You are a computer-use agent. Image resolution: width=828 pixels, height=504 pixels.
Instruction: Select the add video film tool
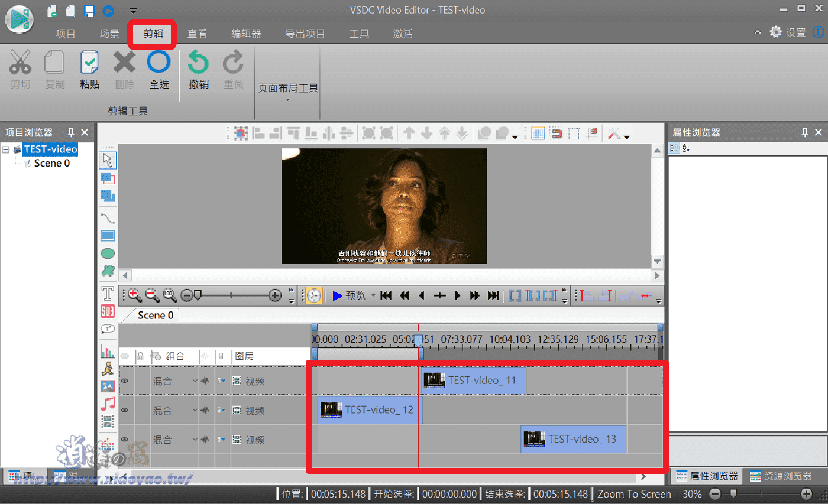(108, 421)
